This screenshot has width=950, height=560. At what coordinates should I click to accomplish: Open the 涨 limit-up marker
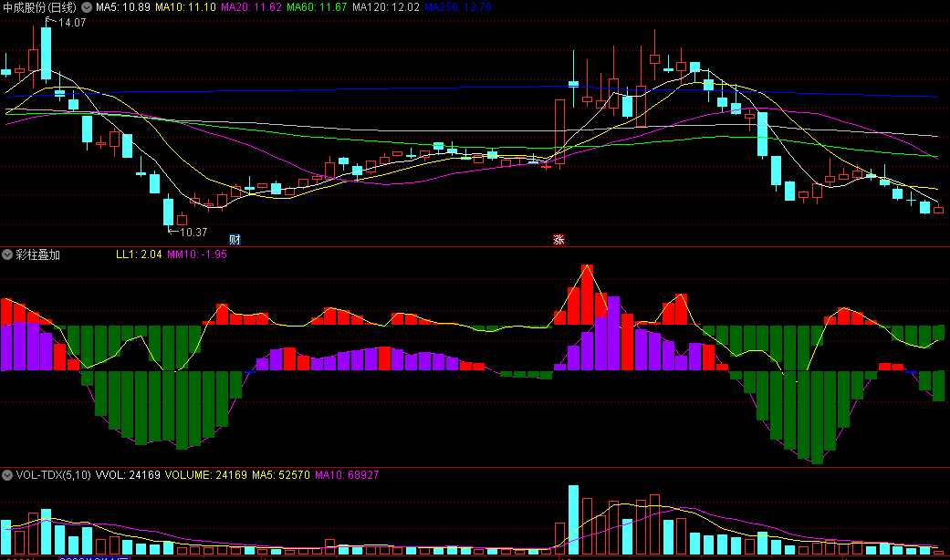(x=559, y=239)
